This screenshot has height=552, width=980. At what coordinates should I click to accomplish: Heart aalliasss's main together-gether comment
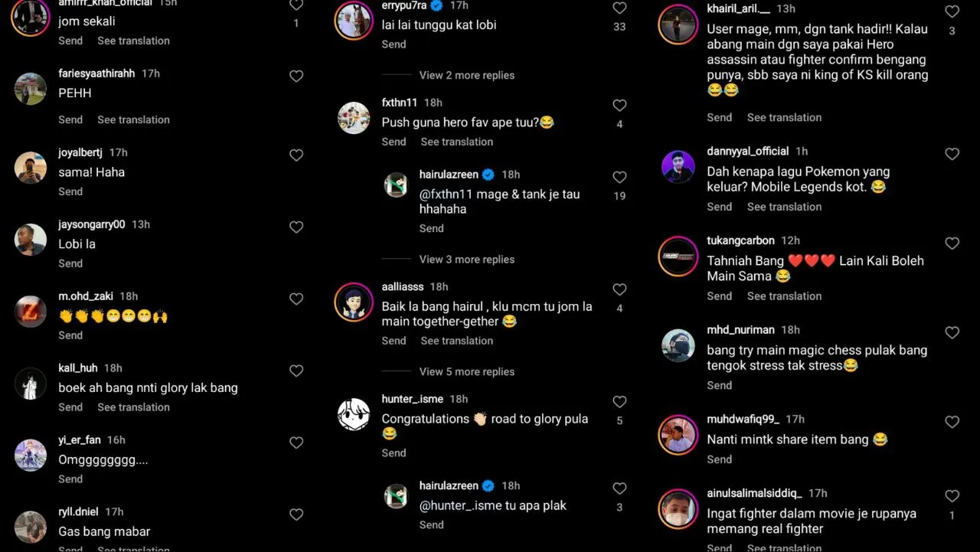coord(619,289)
